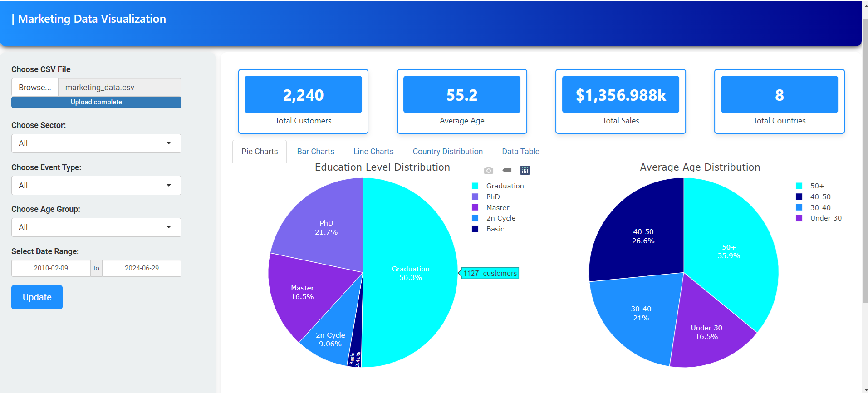Screen dimensions: 868x393
Task: Download plot as PNG camera icon
Action: tap(489, 170)
